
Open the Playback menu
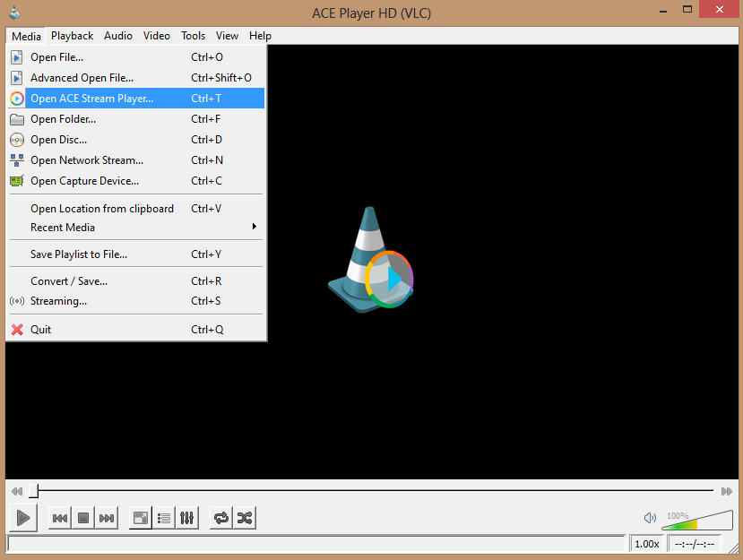(x=72, y=36)
